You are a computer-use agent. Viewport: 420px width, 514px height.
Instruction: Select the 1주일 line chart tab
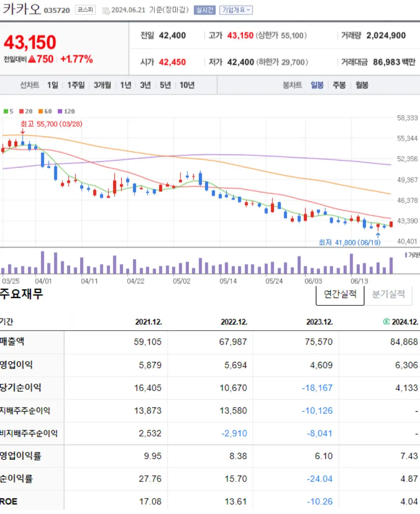[76, 85]
